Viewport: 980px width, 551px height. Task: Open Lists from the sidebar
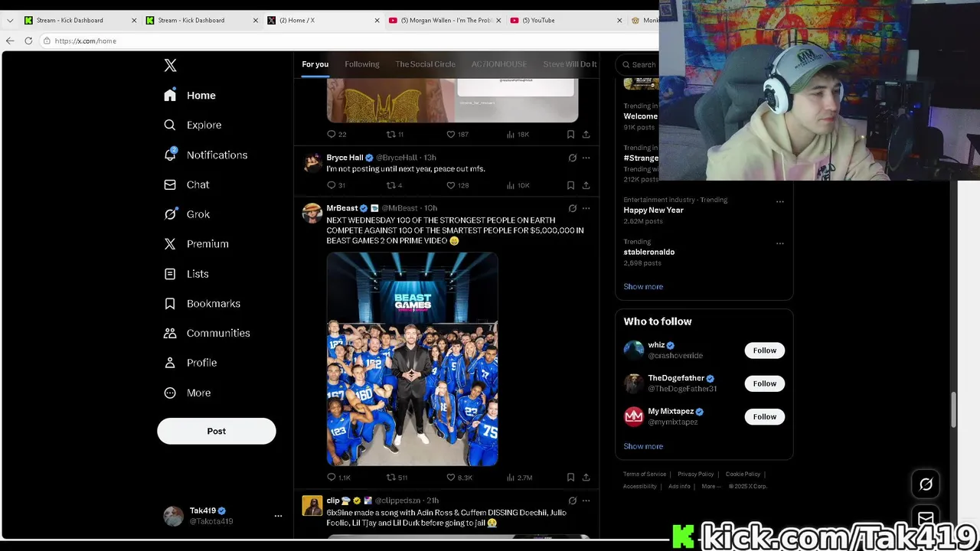pyautogui.click(x=186, y=274)
